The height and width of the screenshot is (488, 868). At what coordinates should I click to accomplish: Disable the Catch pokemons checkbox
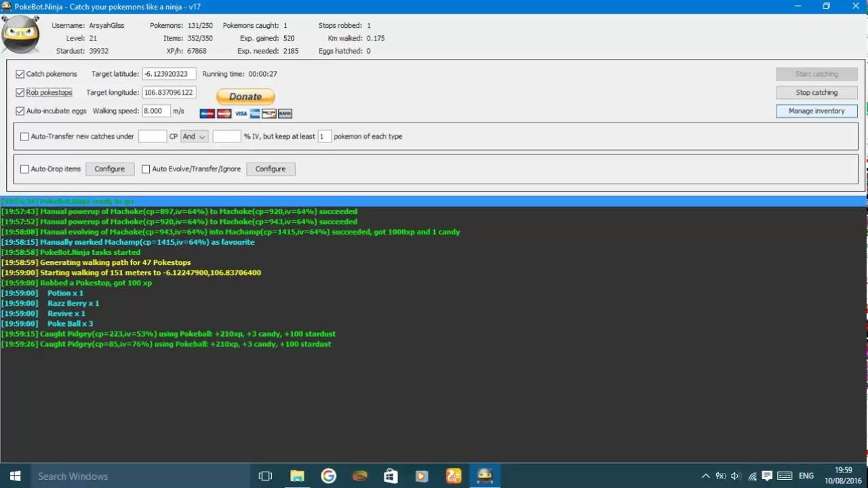[x=20, y=74]
